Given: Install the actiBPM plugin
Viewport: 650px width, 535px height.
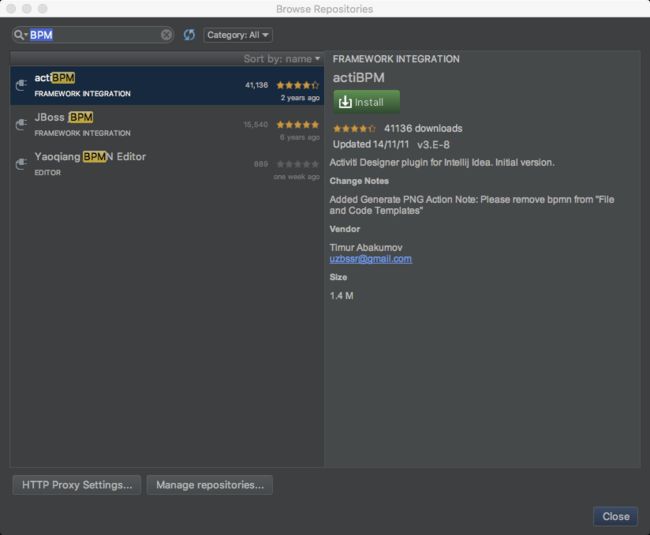Looking at the screenshot, I should pos(367,102).
